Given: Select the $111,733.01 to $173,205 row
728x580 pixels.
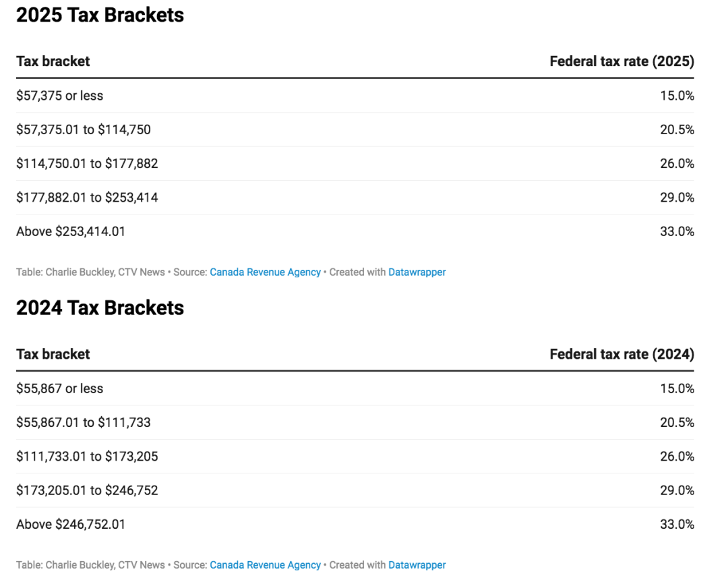Looking at the screenshot, I should [355, 457].
